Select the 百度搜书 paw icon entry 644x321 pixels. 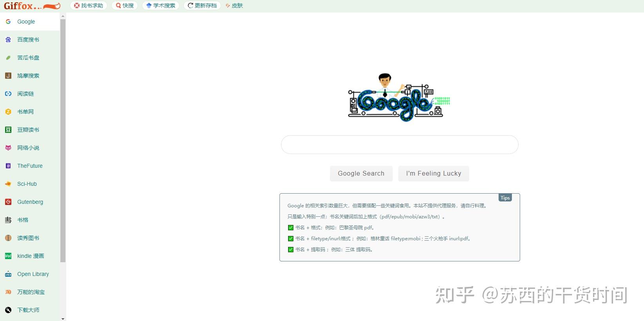(x=30, y=40)
